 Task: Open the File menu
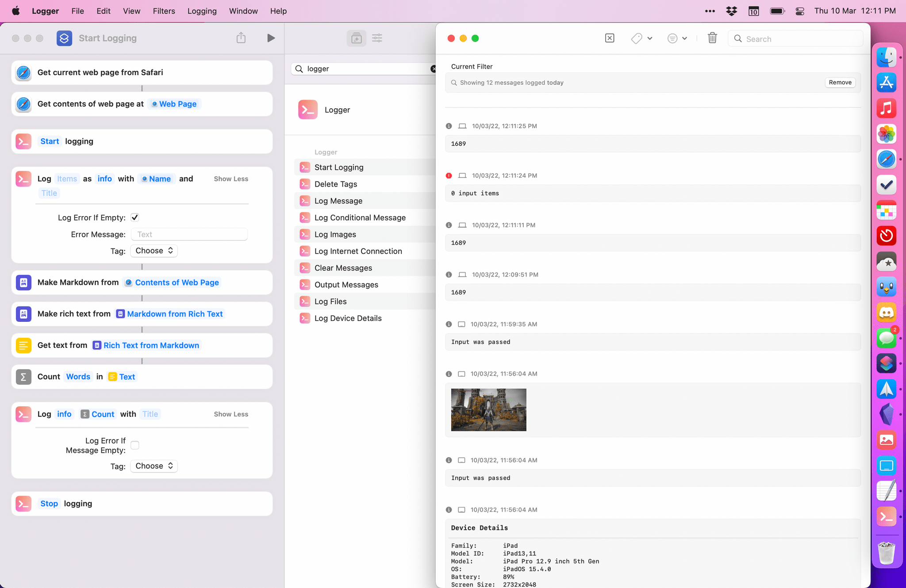[x=78, y=11]
